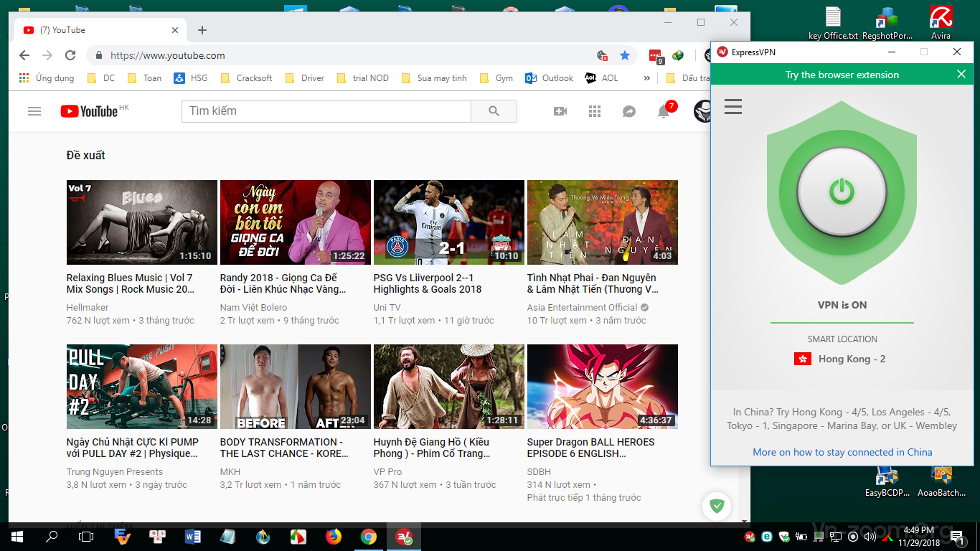
Task: Open the Toan bookmark folder
Action: (144, 78)
